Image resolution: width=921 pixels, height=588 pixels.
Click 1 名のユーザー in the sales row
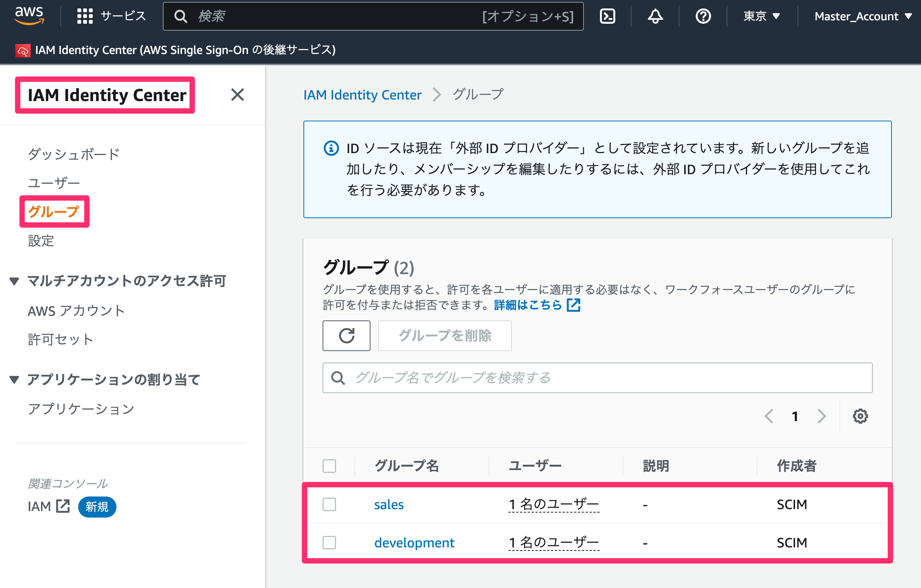tap(554, 505)
